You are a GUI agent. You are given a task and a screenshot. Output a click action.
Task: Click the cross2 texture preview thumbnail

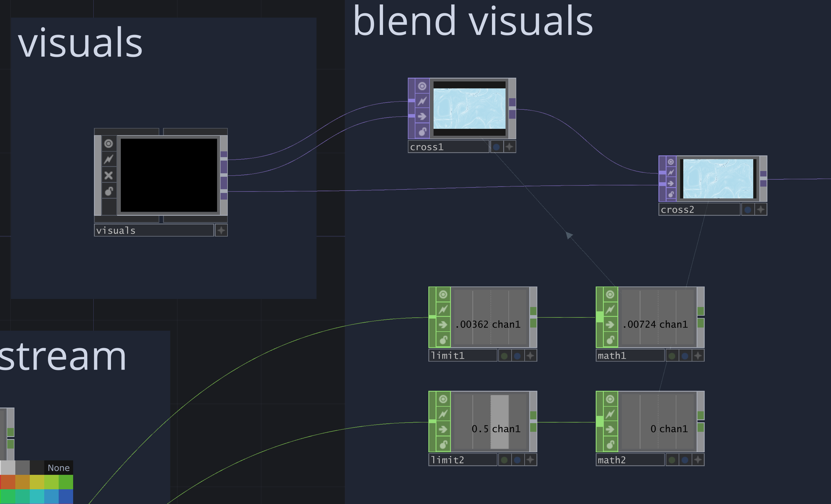coord(718,178)
